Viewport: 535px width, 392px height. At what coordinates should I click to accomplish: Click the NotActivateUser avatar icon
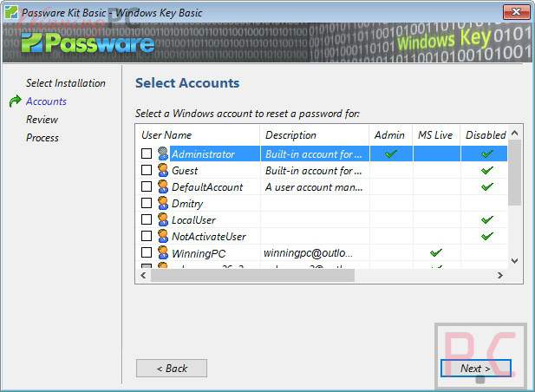(163, 236)
